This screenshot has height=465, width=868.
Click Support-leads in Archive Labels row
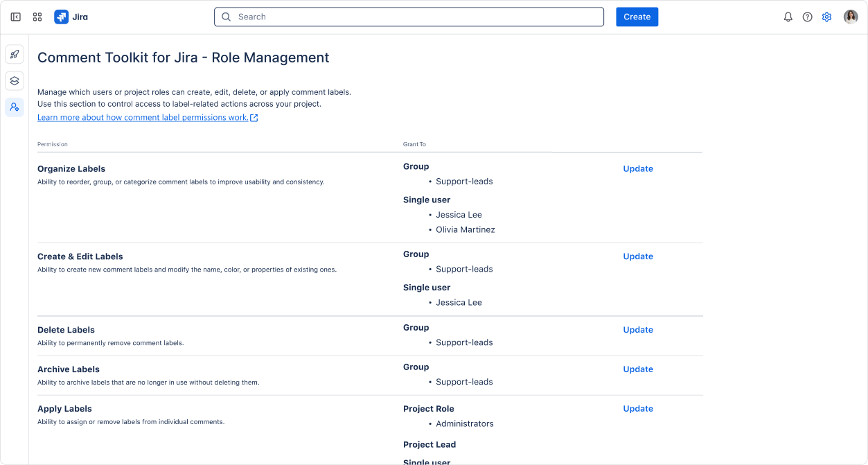click(x=464, y=382)
